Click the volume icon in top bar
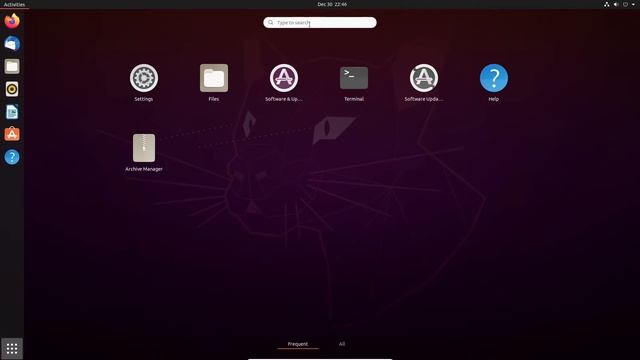Image resolution: width=640 pixels, height=360 pixels. (616, 4)
